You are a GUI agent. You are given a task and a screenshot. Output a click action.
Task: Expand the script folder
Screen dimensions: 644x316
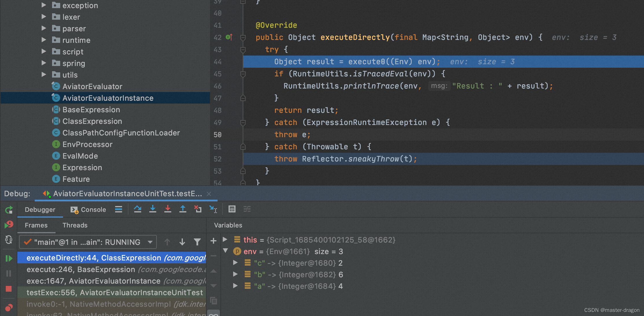click(x=44, y=52)
